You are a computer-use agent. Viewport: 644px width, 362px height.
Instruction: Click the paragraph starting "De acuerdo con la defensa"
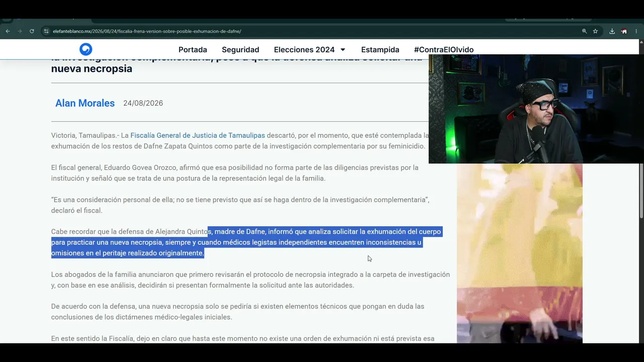coord(237,312)
